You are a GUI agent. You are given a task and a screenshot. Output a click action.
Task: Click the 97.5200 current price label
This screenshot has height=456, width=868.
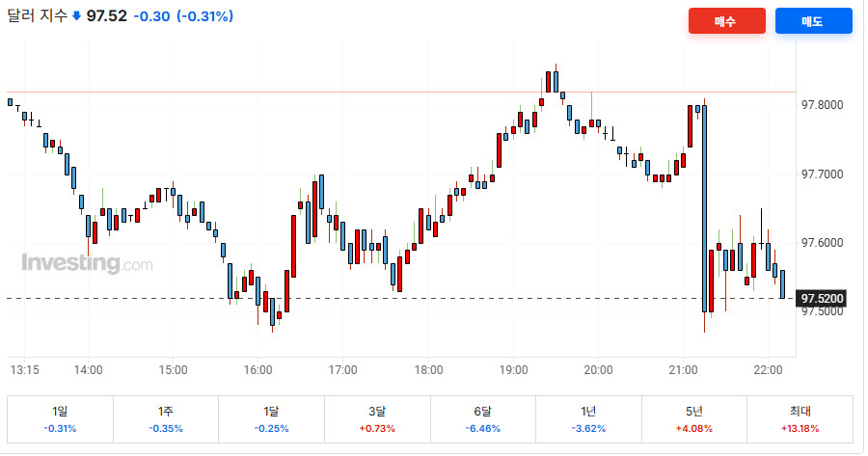coord(823,299)
